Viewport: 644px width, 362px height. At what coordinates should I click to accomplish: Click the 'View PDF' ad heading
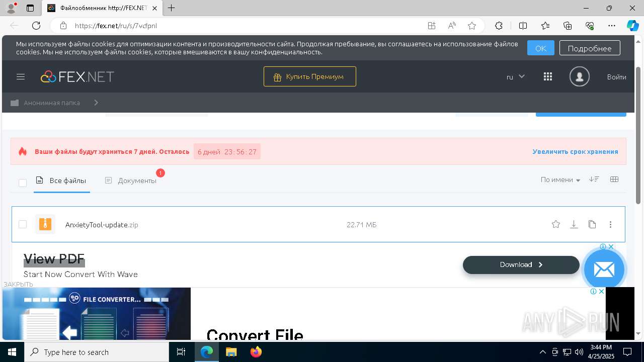pos(54,259)
